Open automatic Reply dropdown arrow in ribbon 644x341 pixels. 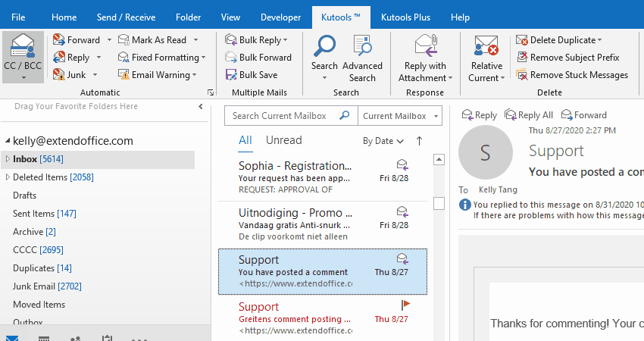pyautogui.click(x=98, y=57)
